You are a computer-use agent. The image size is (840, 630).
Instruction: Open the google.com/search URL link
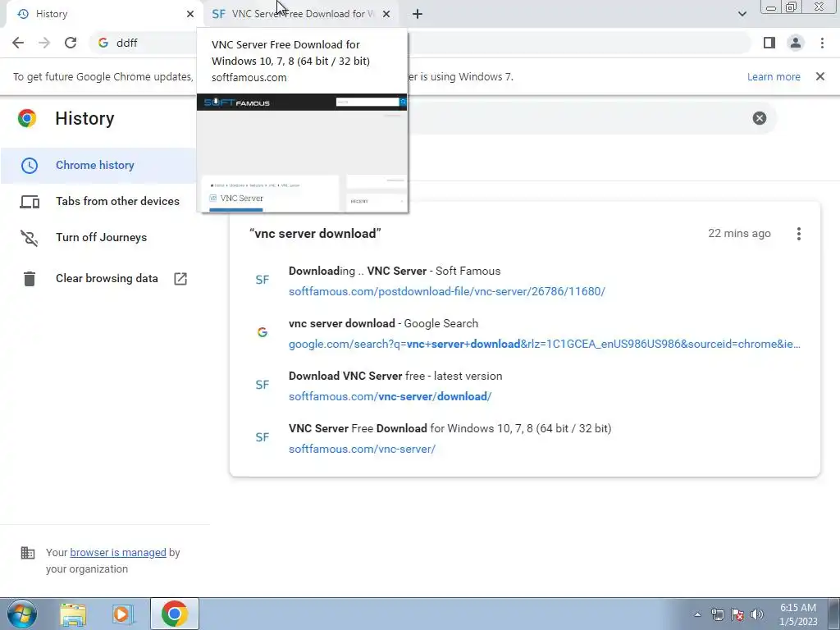(545, 344)
